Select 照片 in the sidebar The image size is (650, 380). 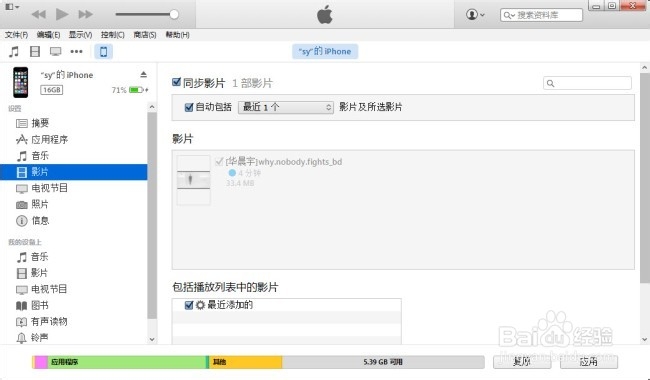tap(74, 204)
